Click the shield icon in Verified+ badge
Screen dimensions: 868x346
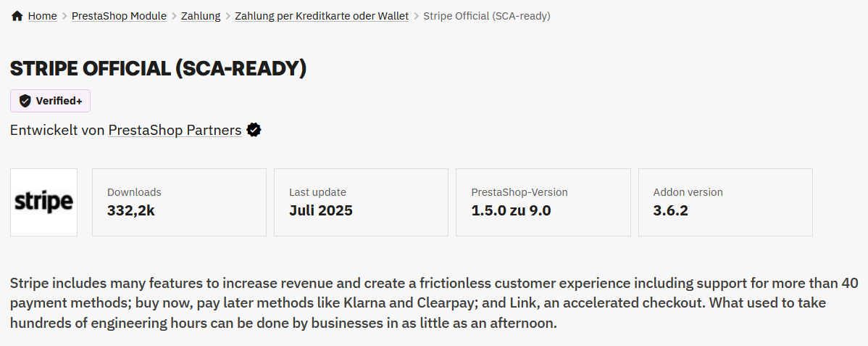[25, 101]
